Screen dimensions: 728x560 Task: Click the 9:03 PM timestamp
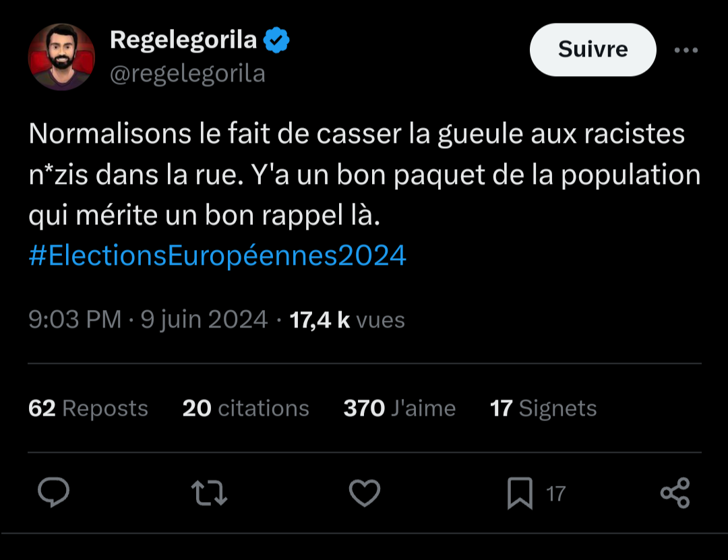click(x=75, y=319)
